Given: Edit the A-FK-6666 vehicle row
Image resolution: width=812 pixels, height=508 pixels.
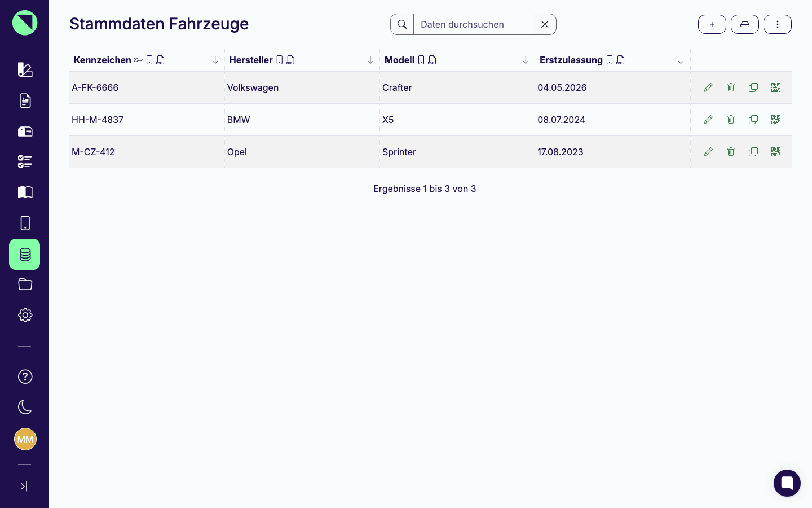Looking at the screenshot, I should 708,87.
